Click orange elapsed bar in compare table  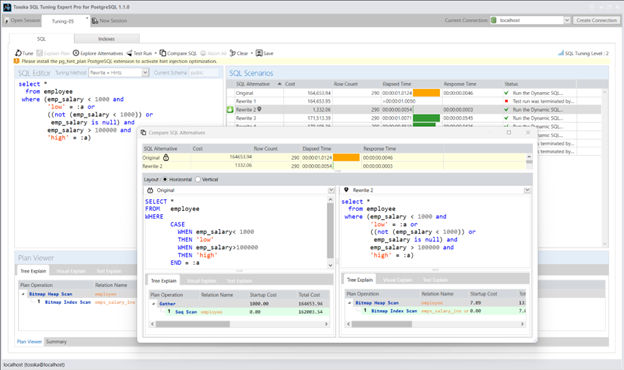pyautogui.click(x=346, y=158)
